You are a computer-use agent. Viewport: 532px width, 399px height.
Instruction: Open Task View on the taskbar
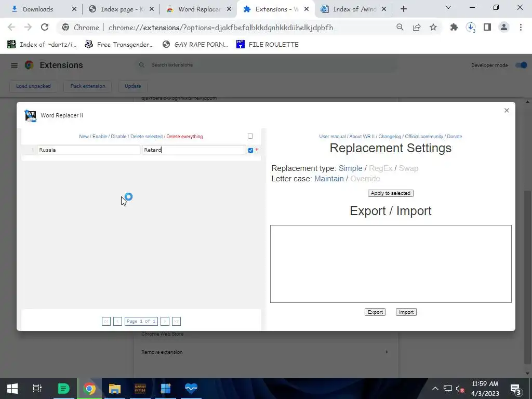37,389
